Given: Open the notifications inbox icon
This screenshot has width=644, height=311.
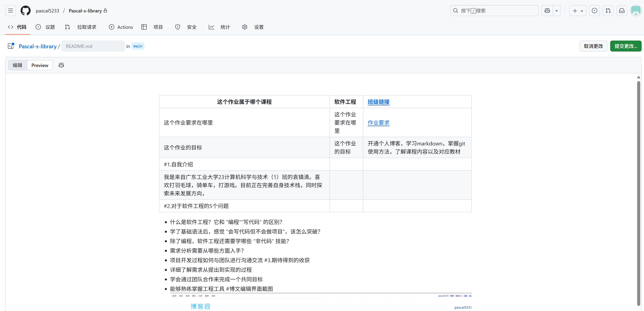Looking at the screenshot, I should 622,11.
